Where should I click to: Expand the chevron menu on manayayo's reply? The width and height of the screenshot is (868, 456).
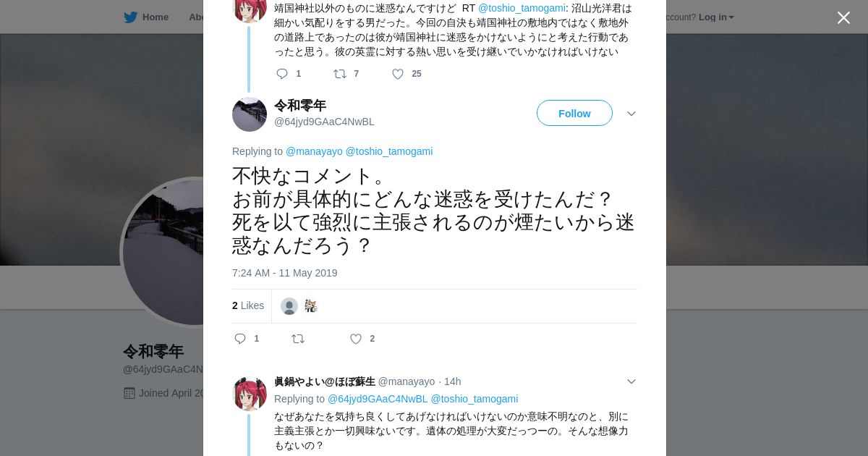pyautogui.click(x=631, y=381)
